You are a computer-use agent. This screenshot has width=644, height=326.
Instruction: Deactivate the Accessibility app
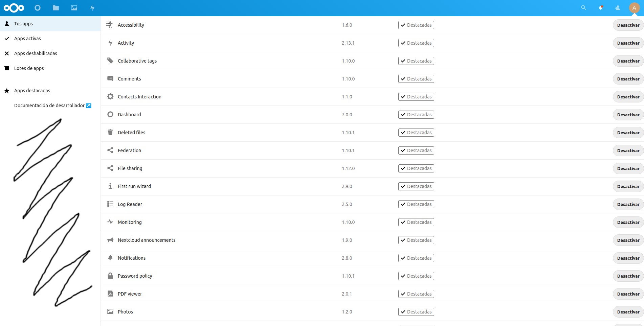pyautogui.click(x=628, y=25)
